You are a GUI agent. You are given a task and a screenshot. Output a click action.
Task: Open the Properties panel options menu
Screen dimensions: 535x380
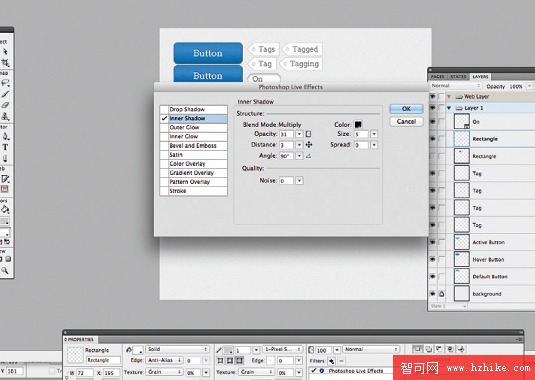coord(519,339)
